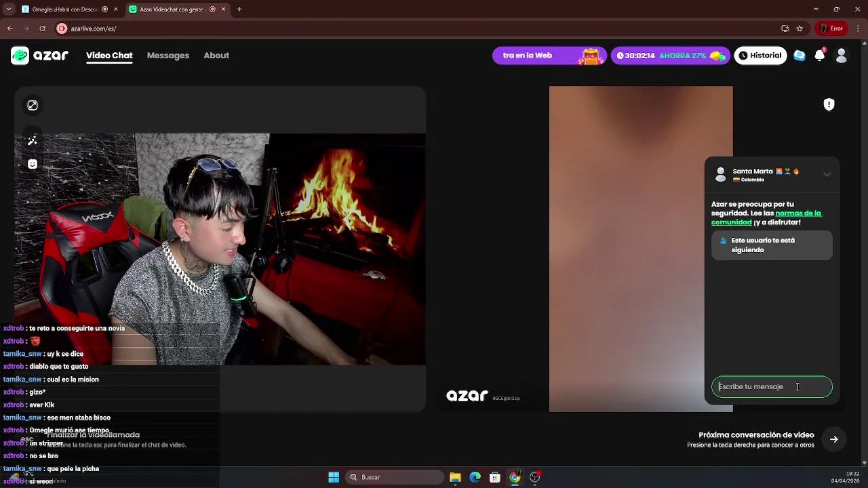The image size is (868, 488).
Task: Open Chrome from the taskbar
Action: coord(515,477)
